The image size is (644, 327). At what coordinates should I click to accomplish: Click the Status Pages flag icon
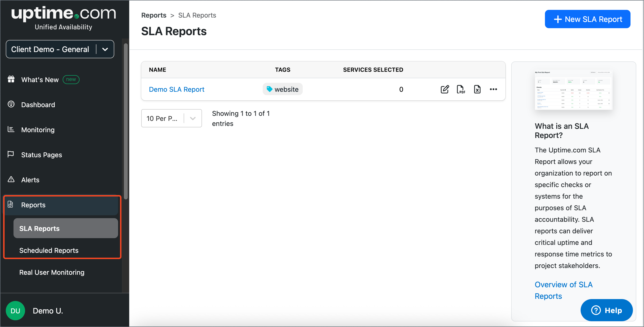11,154
